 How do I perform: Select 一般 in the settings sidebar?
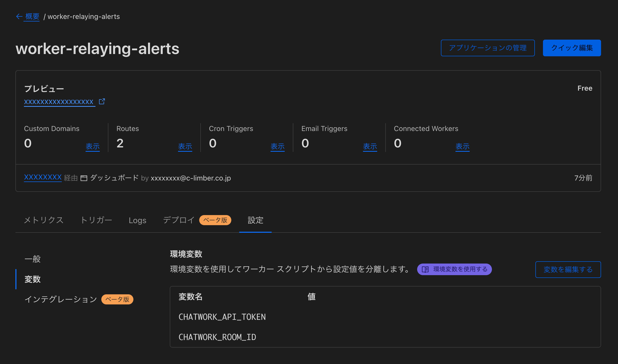click(x=32, y=259)
